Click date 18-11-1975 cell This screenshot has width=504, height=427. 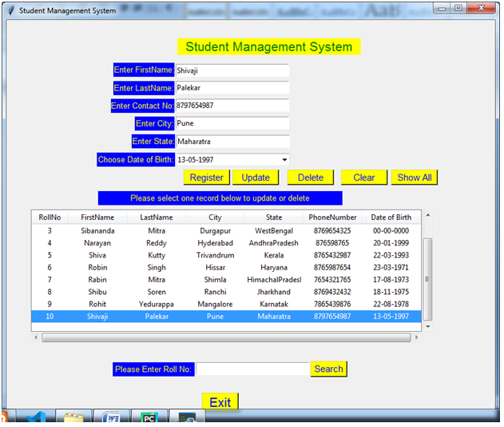[391, 292]
